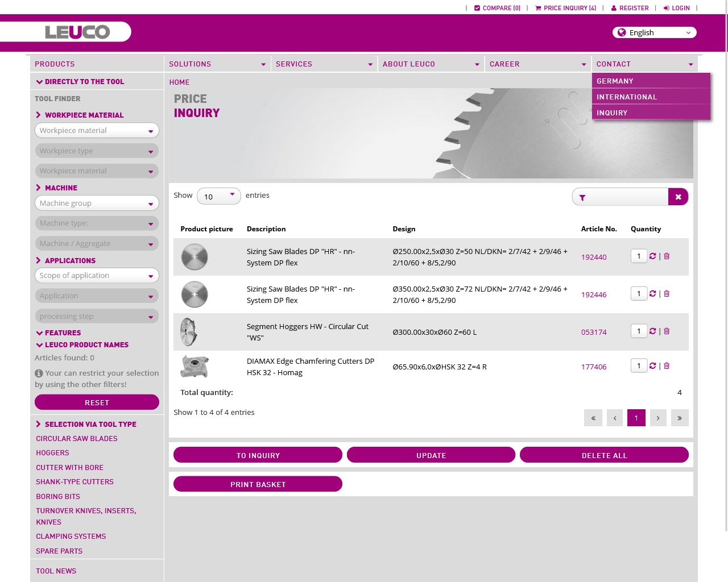Delete article 177406 via trash icon
The image size is (728, 582).
[667, 366]
